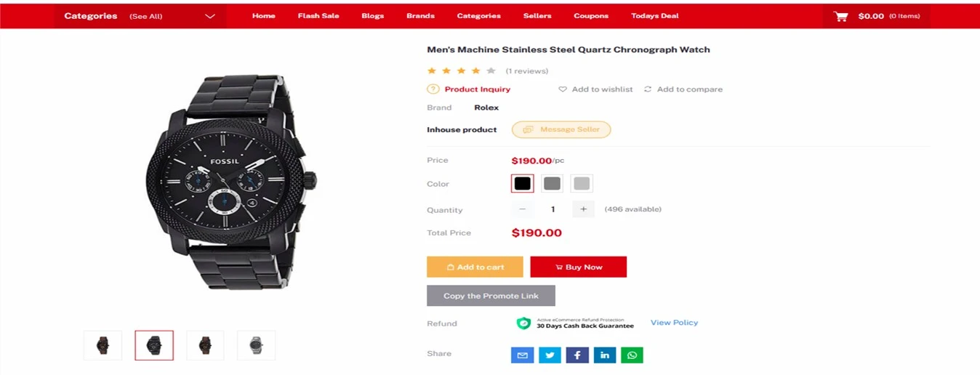Screen dimensions: 980x375
Task: Open the Flash Sale menu item
Action: coord(318,16)
